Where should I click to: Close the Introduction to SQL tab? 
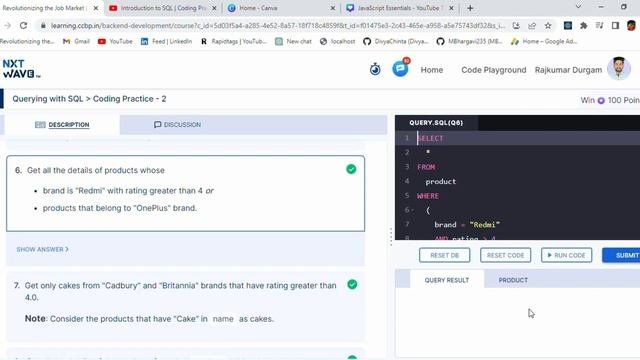point(214,8)
